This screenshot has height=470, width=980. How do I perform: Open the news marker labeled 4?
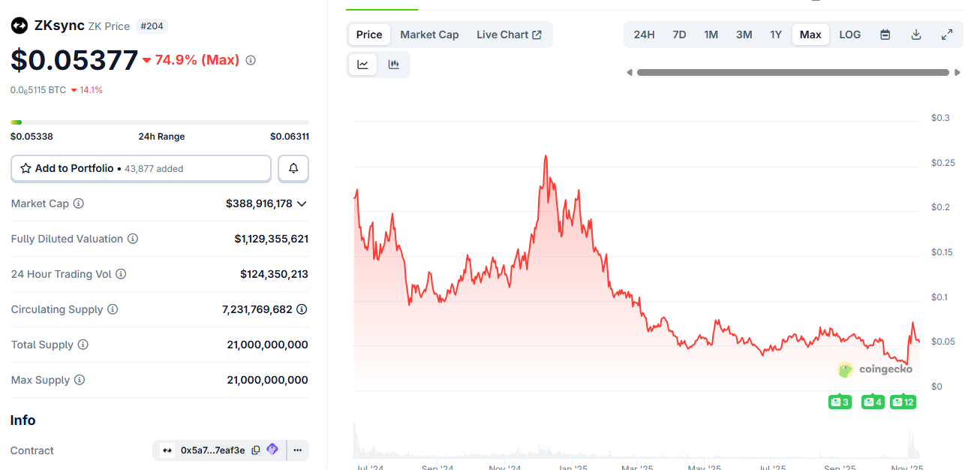873,402
